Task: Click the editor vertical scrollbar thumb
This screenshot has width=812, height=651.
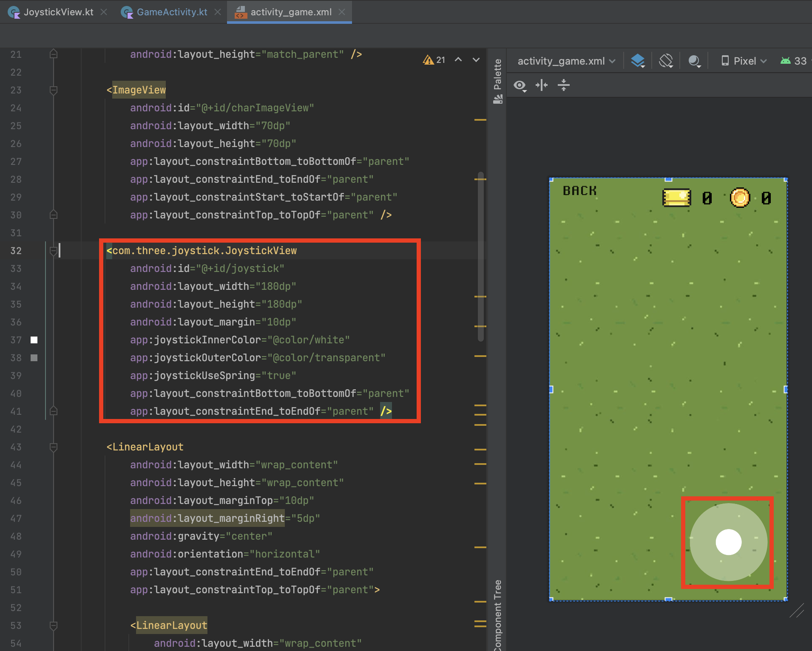Action: click(481, 256)
